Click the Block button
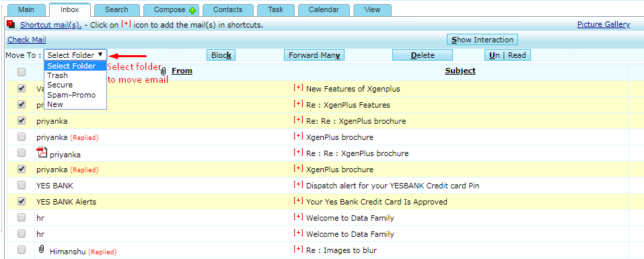The image size is (644, 259). pos(221,55)
